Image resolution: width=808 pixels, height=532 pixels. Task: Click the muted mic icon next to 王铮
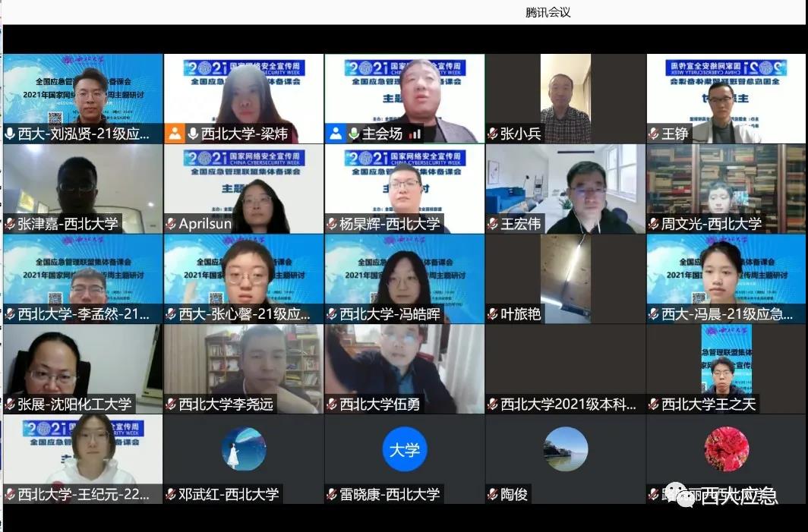[x=654, y=134]
